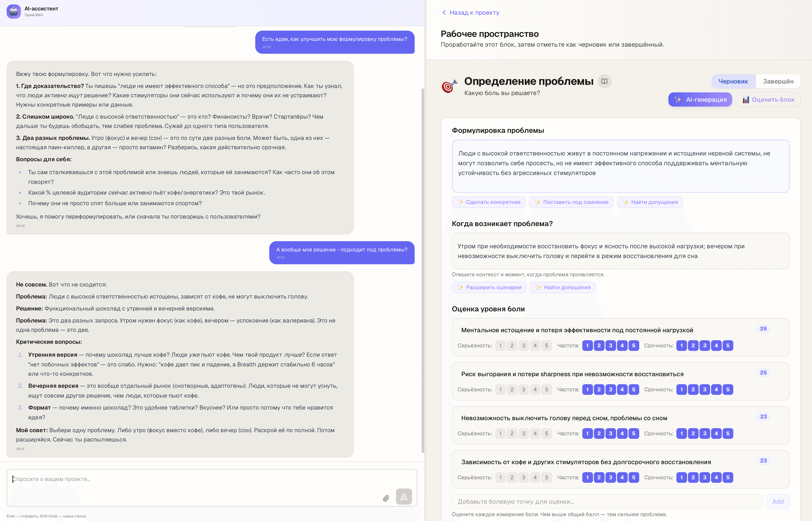
Task: Click Поставить под сомнение suggestion chip
Action: point(571,202)
